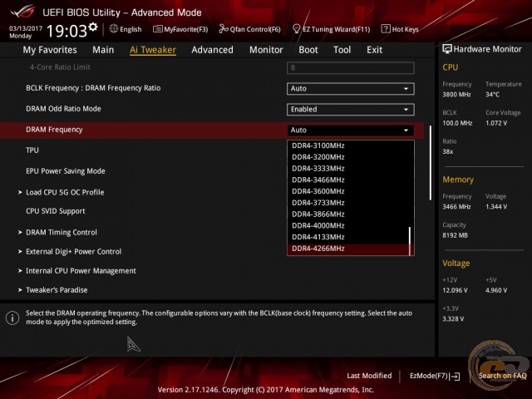Expand External Digi+ Power Control
Viewport: 532px width, 399px height.
pyautogui.click(x=73, y=252)
